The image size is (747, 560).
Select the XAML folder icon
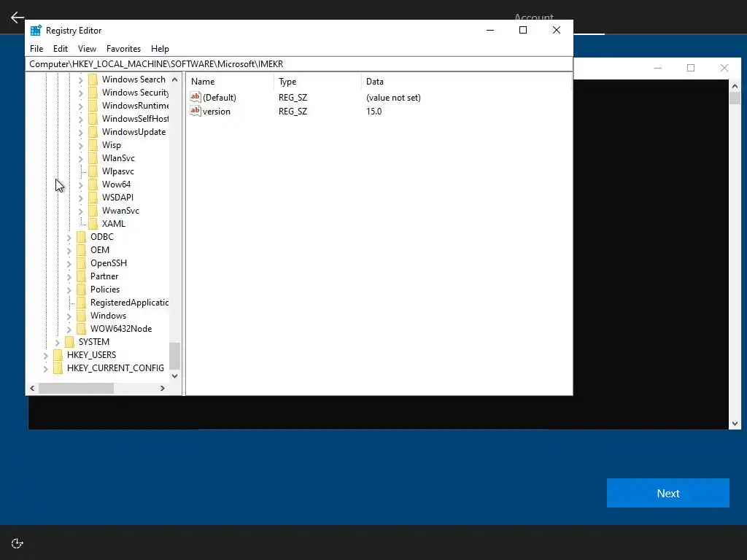pyautogui.click(x=93, y=223)
